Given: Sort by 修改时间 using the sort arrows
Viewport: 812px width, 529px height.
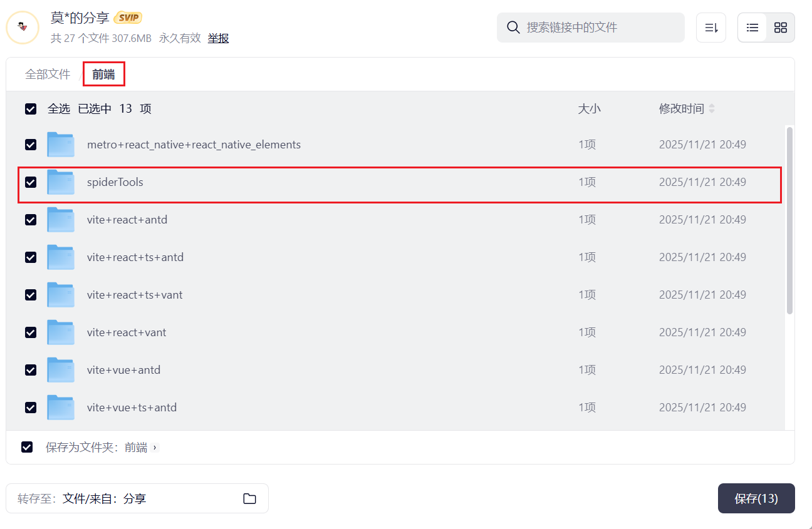Looking at the screenshot, I should (x=712, y=109).
